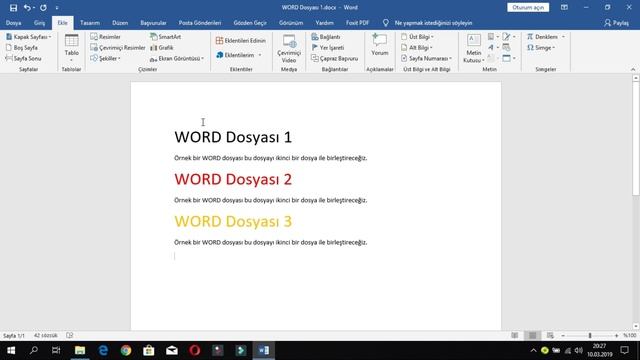This screenshot has height=360, width=640.
Task: Insert a SmartArt graphic
Action: 165,37
